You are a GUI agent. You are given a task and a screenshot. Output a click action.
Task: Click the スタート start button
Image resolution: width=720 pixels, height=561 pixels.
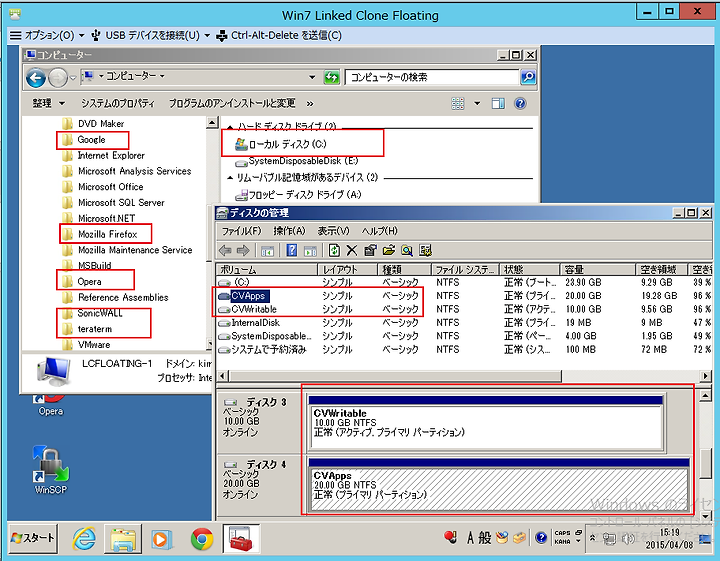click(x=33, y=538)
